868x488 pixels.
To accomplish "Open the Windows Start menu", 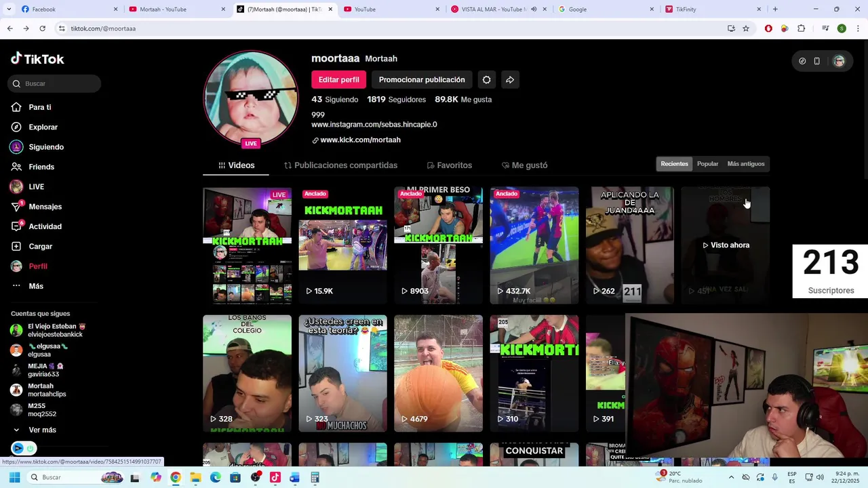I will click(14, 477).
